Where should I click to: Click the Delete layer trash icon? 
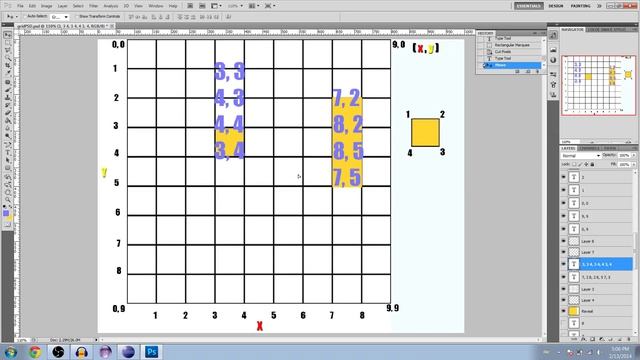click(629, 339)
